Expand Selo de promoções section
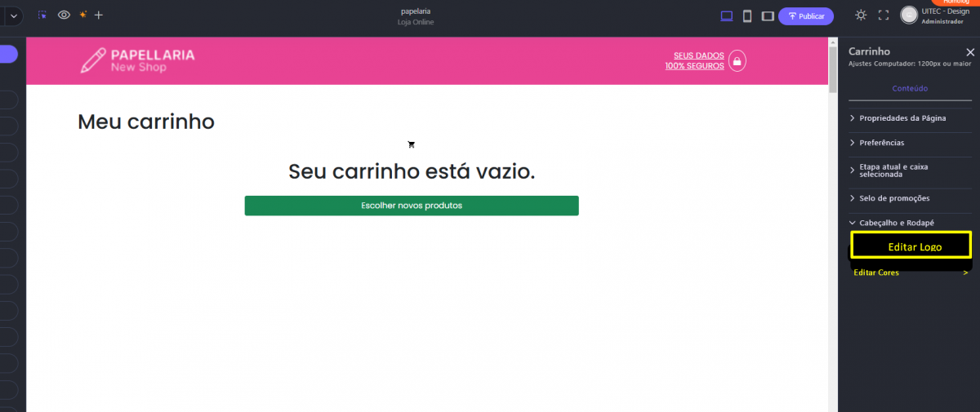The image size is (980, 412). click(894, 198)
